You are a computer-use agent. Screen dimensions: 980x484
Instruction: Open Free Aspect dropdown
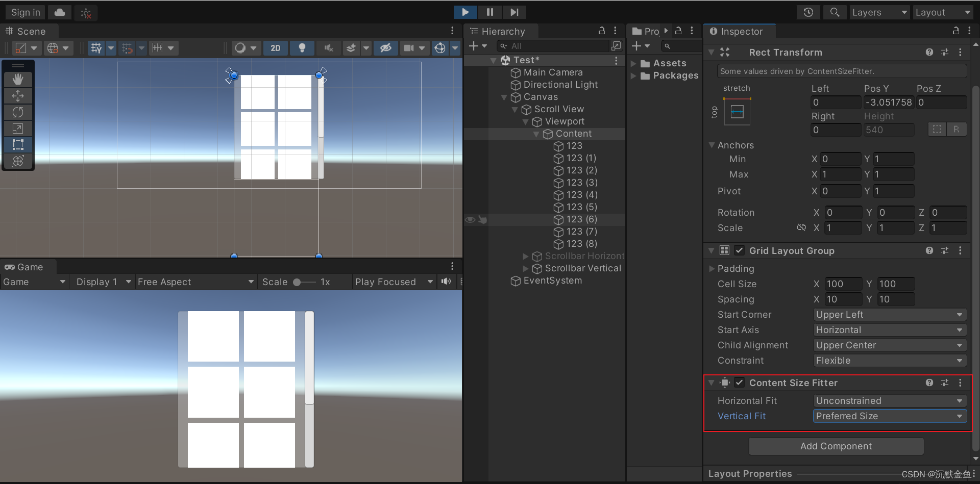[196, 282]
